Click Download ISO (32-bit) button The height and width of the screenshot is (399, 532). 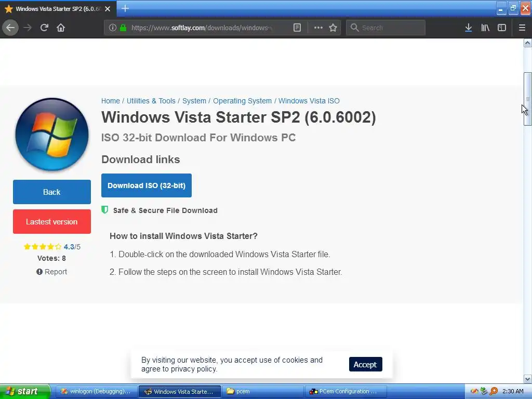(x=146, y=185)
